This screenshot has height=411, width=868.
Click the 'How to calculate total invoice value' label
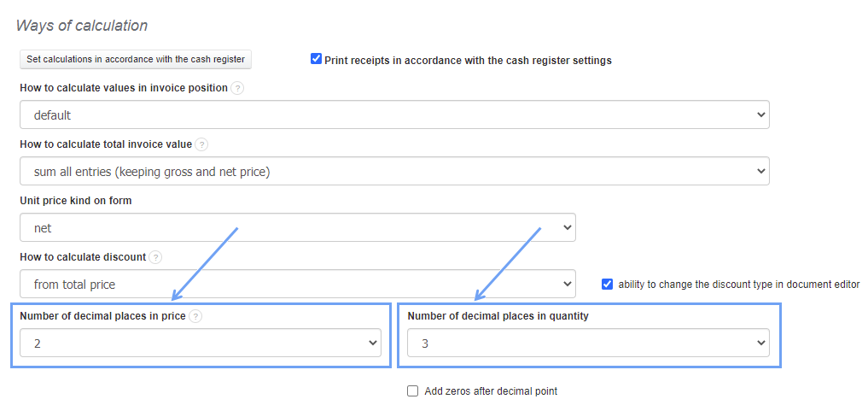pyautogui.click(x=106, y=144)
